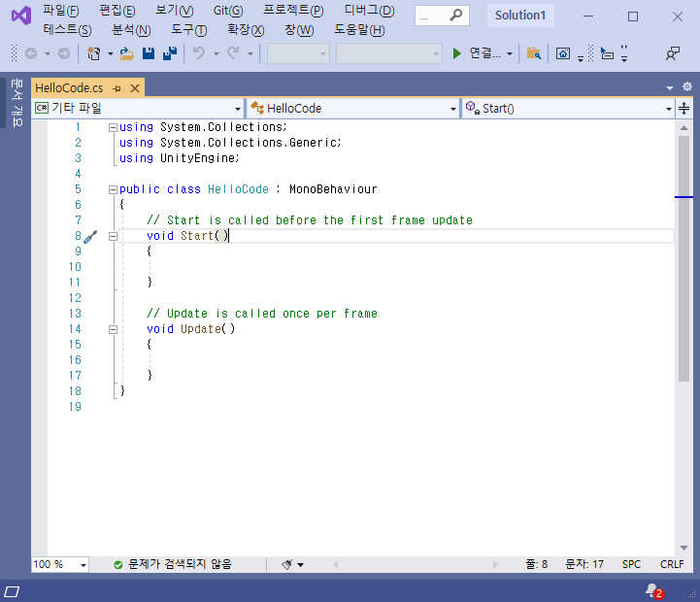Image resolution: width=700 pixels, height=602 pixels.
Task: Open tab window settings gear icon
Action: pyautogui.click(x=687, y=86)
